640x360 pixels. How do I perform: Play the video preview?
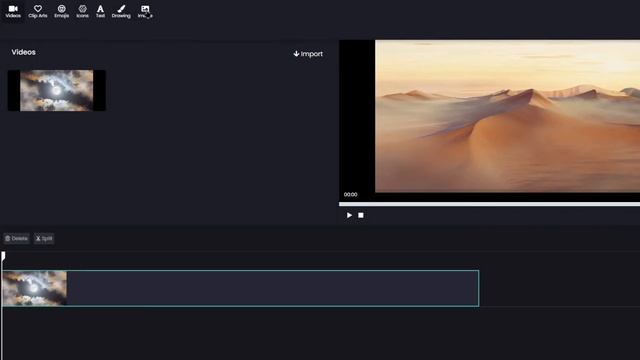[x=349, y=215]
